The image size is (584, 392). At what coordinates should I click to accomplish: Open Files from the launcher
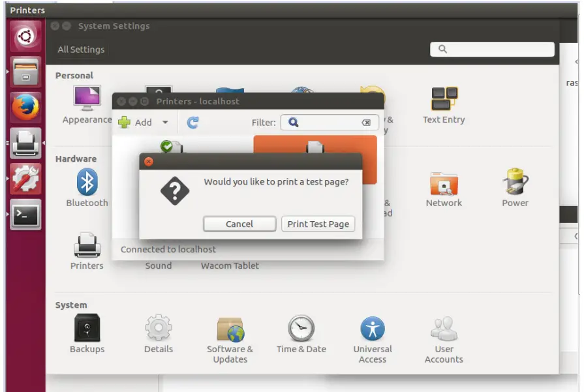(x=25, y=72)
